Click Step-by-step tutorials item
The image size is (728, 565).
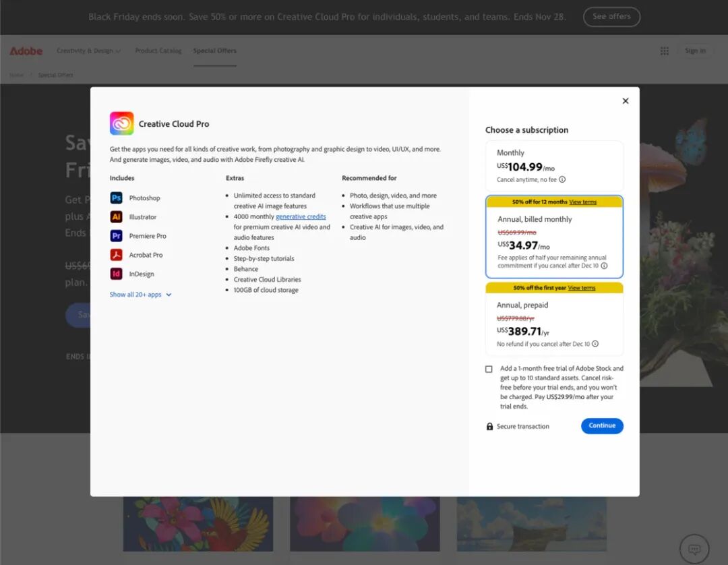[x=264, y=259]
